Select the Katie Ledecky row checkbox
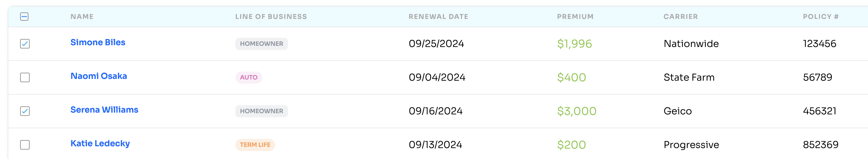Viewport: 868px width, 159px height. click(x=25, y=145)
